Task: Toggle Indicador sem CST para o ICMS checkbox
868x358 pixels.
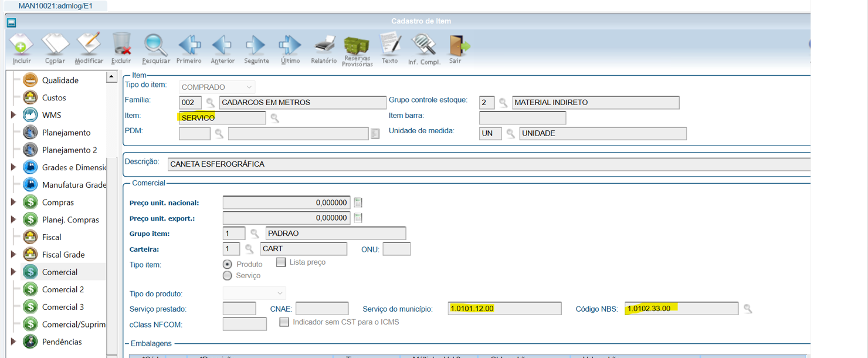Action: click(284, 322)
